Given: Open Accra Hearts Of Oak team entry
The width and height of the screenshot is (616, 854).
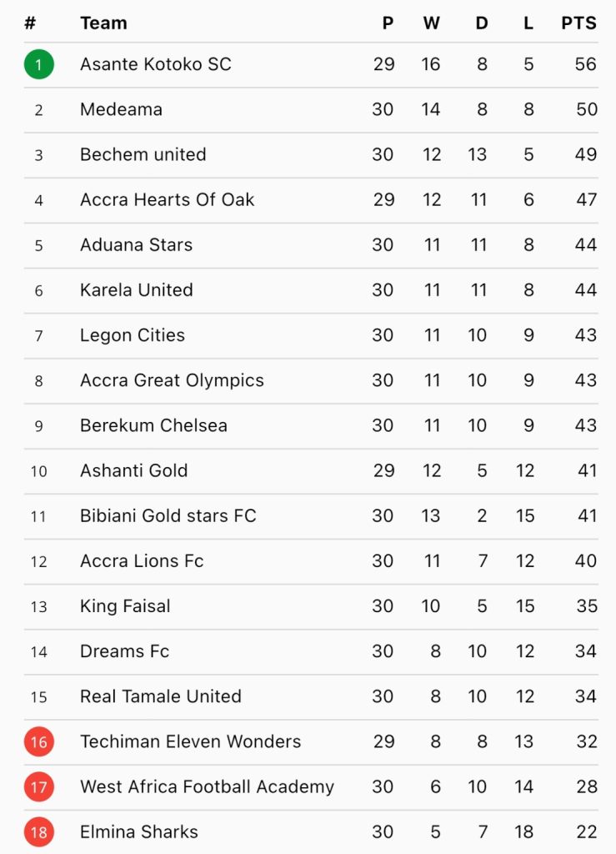Looking at the screenshot, I should pyautogui.click(x=311, y=200).
